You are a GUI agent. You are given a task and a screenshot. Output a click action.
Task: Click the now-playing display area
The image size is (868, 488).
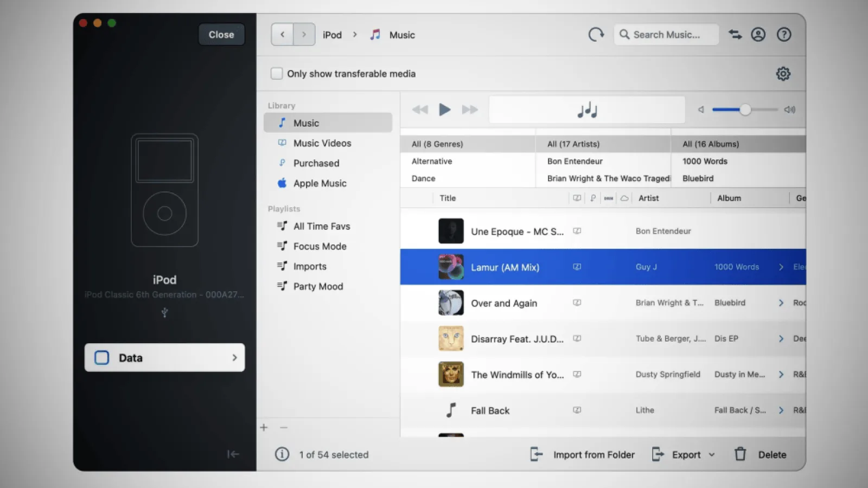(587, 110)
